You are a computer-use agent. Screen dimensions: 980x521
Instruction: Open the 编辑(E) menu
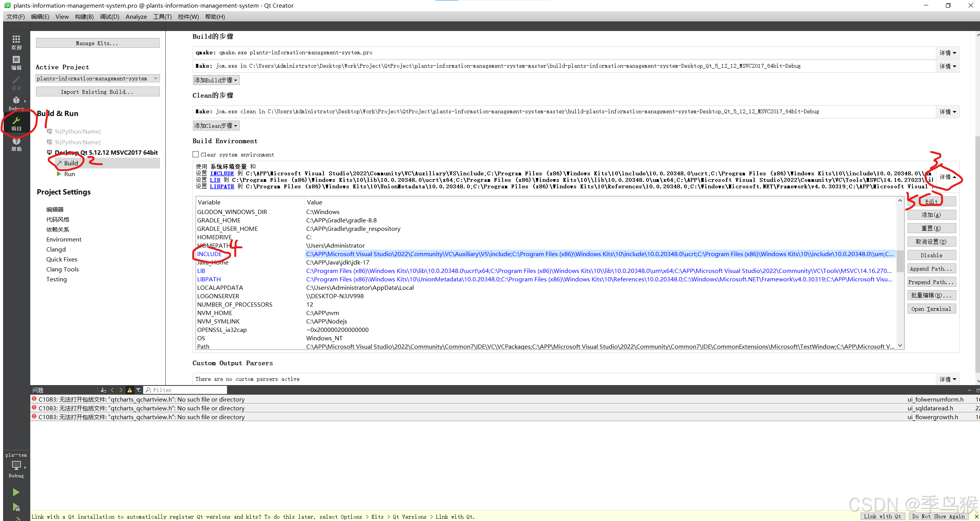coord(40,16)
